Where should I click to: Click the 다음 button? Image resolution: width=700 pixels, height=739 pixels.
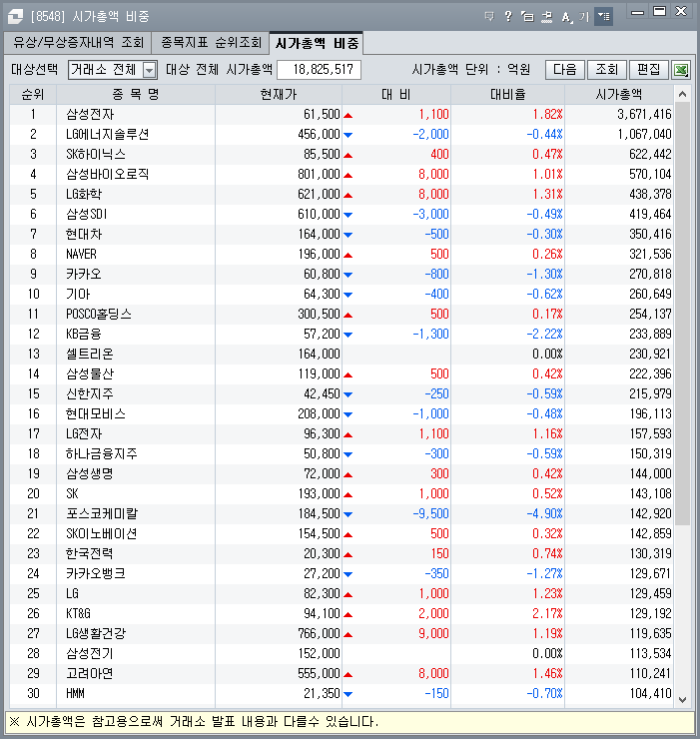[565, 70]
